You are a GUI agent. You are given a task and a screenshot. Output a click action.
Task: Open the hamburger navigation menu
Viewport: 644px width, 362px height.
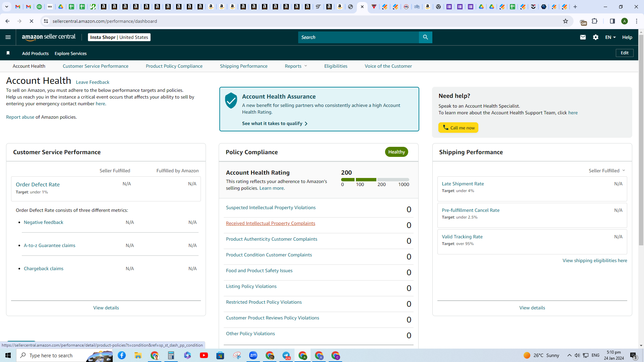pyautogui.click(x=8, y=37)
